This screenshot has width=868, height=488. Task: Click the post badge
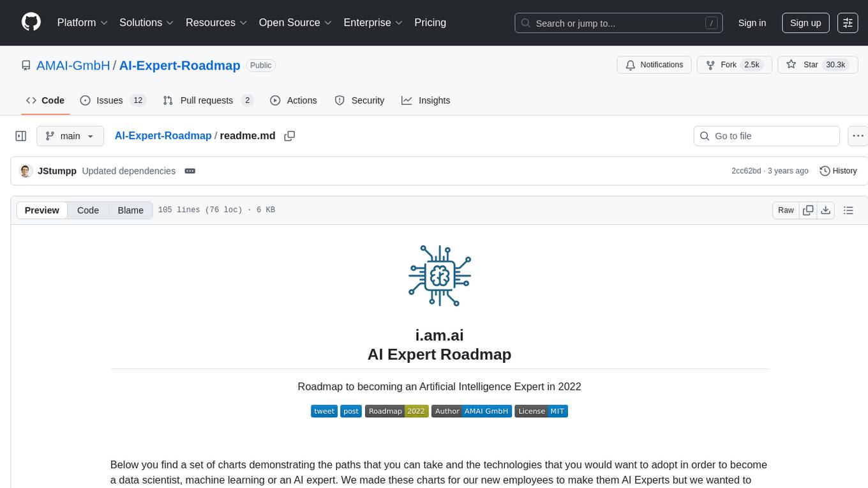click(351, 411)
